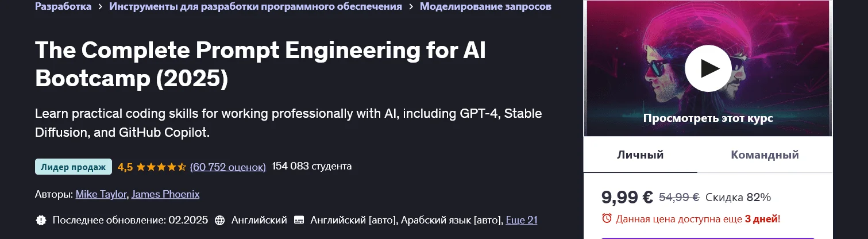Expand the Еще 21 subtitle languages

click(521, 220)
